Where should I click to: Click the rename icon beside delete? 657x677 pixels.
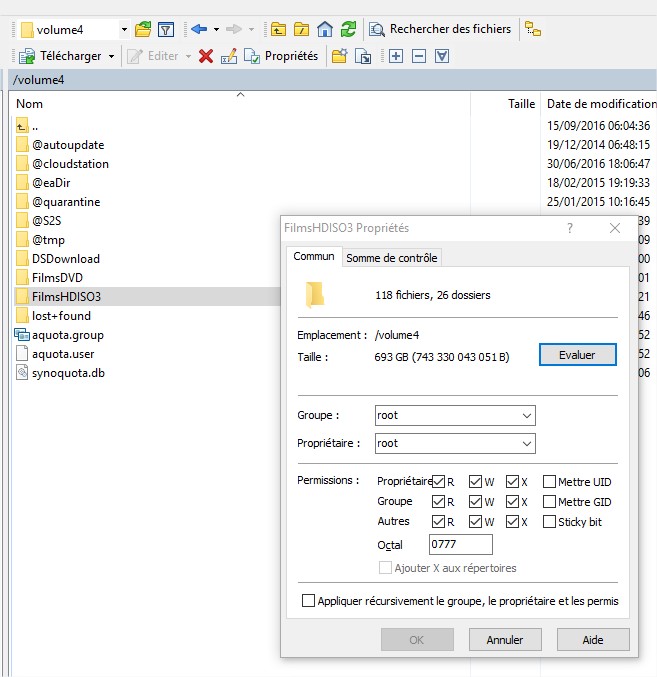coord(229,56)
